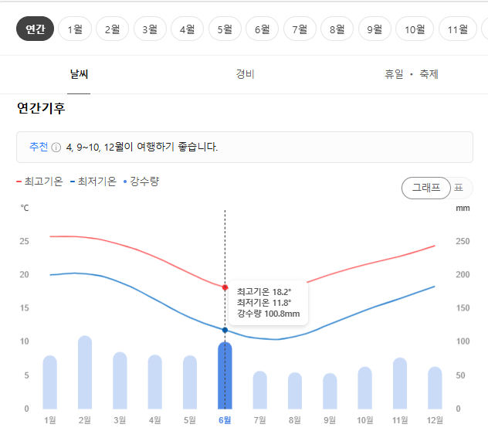488x448 pixels.
Task: Click the 11월 precipitation bar
Action: point(400,383)
